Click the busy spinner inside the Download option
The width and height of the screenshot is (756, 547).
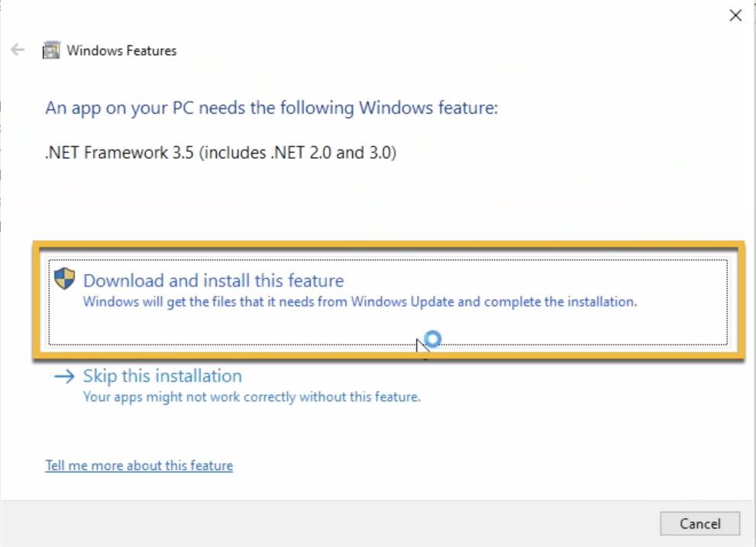[433, 338]
